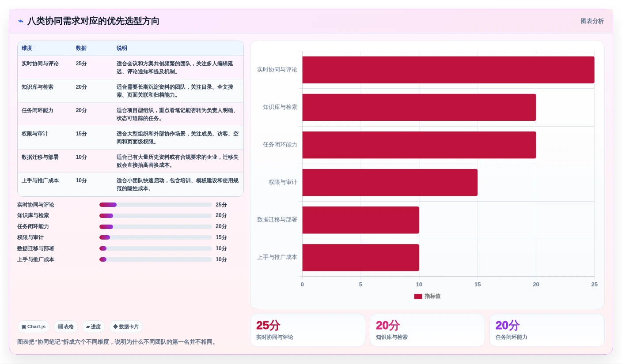
Task: Click the 15分 value beside 权限与审计 progress bar
Action: (221, 237)
